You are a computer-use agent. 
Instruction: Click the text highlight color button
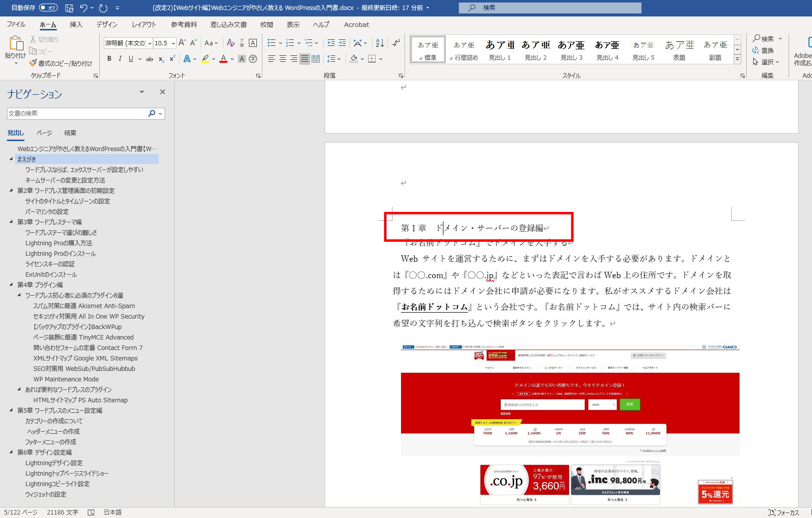205,59
